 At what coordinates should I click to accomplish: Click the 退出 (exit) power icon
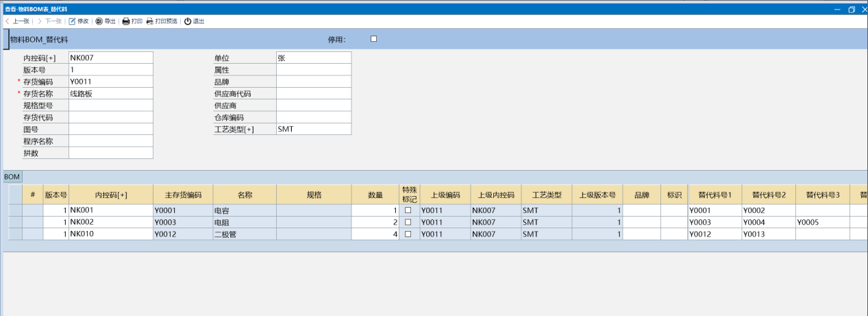[188, 21]
